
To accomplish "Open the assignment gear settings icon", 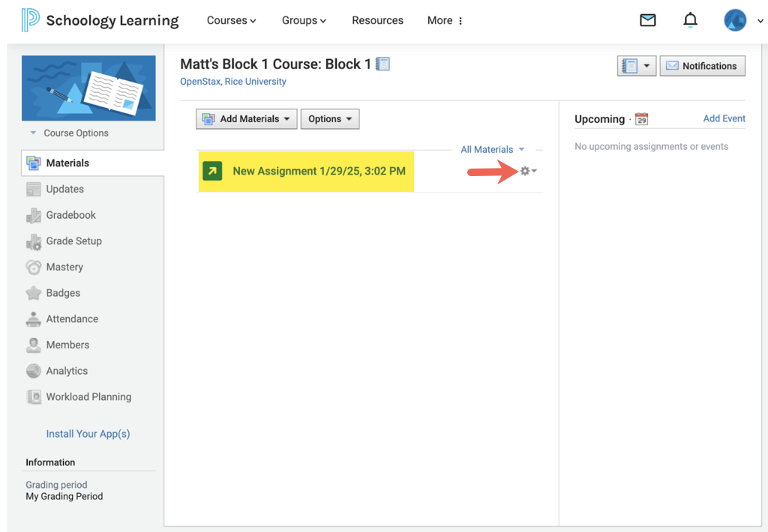I will coord(525,171).
